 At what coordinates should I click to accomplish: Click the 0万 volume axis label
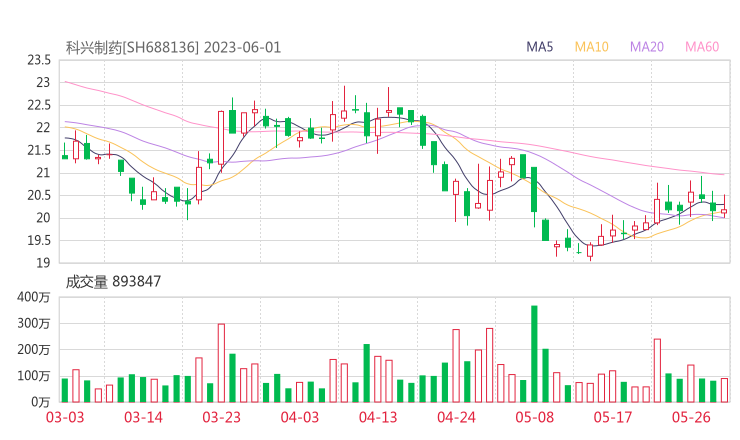click(41, 402)
